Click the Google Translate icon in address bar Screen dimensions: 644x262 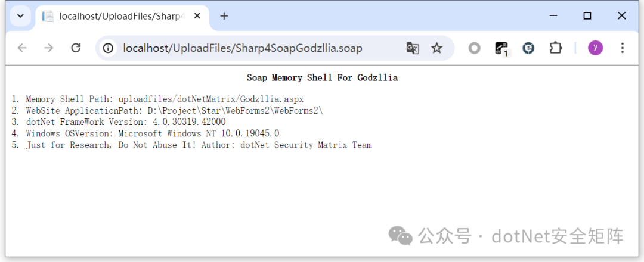pos(413,48)
